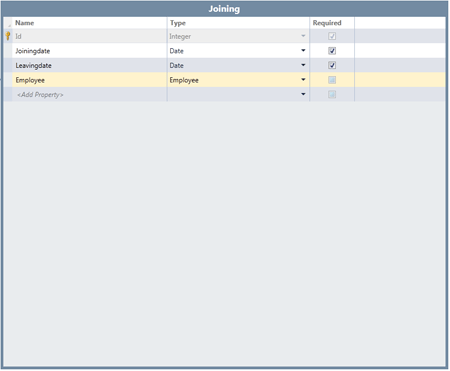Toggle Required checkbox for Joiningdate
Viewport: 450px width, 371px height.
332,51
